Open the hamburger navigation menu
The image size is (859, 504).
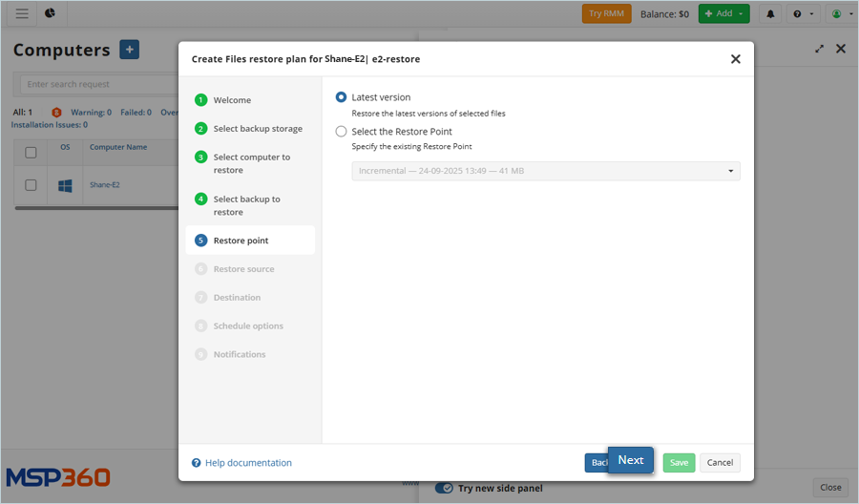click(x=22, y=13)
